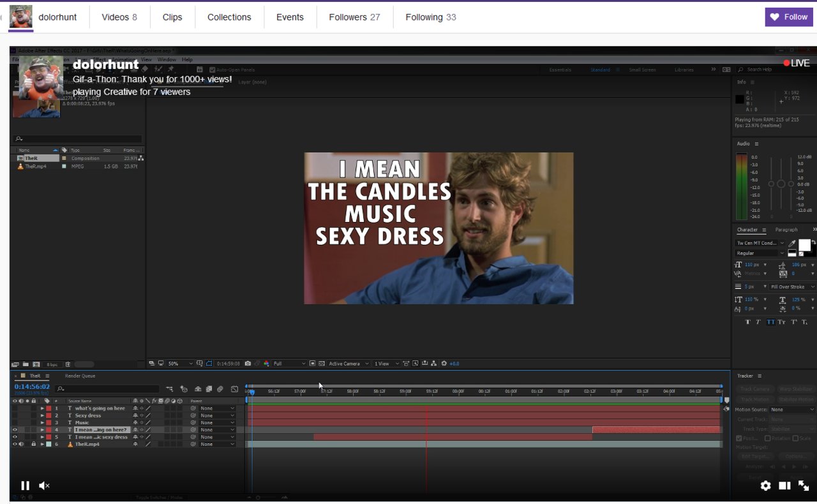Viewport: 817px width, 504px height.
Task: Toggle Faux Italic text style
Action: 758,322
